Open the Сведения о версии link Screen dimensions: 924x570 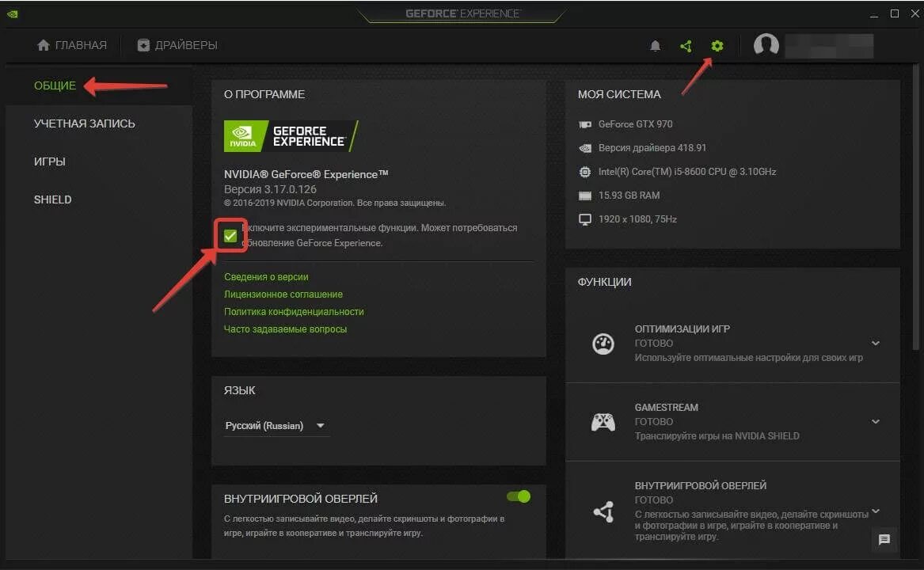tap(266, 276)
